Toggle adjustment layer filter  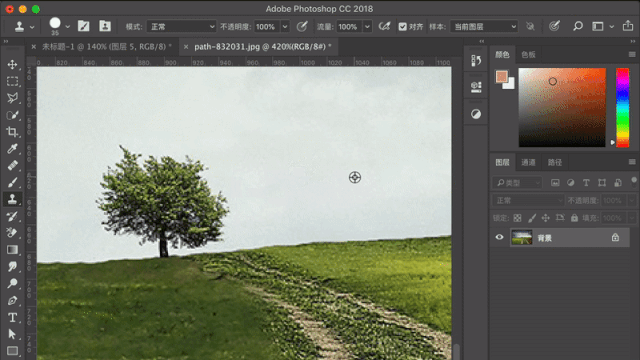[571, 183]
